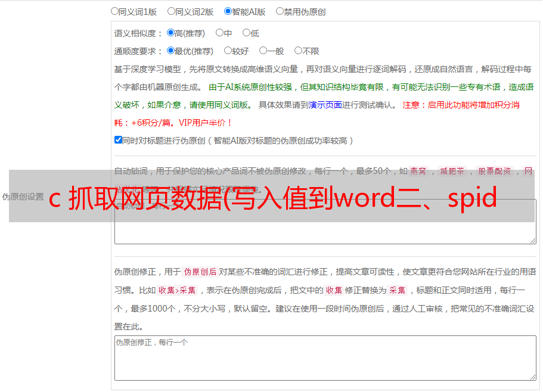
Task: Set 语义相似度 to 低
Action: click(246, 33)
